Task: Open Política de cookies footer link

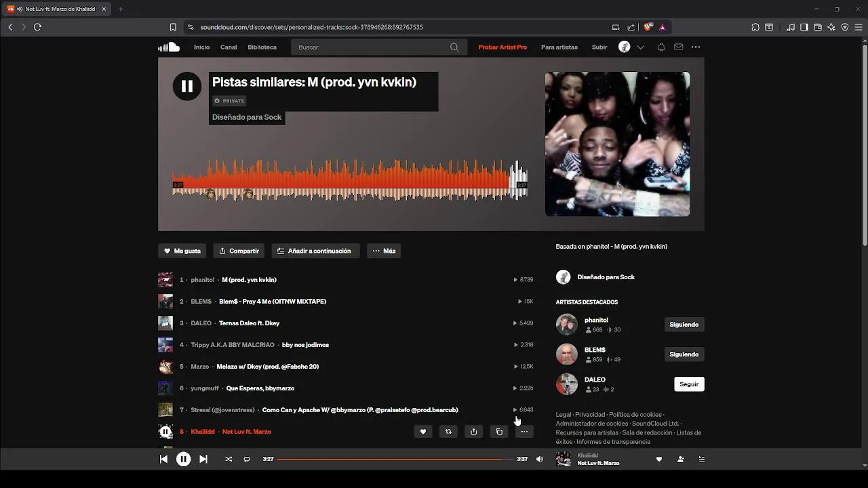Action: tap(635, 415)
